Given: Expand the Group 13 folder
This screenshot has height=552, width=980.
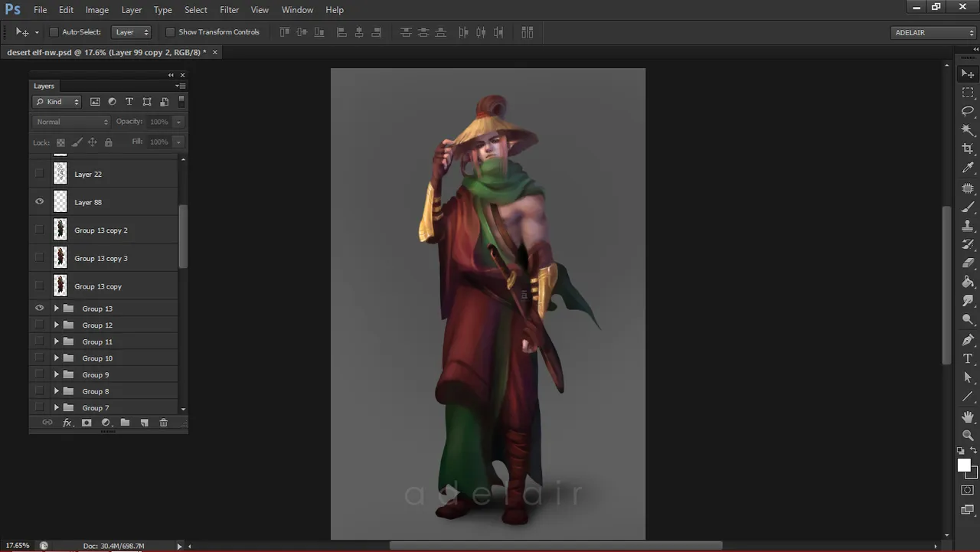Looking at the screenshot, I should click(56, 309).
